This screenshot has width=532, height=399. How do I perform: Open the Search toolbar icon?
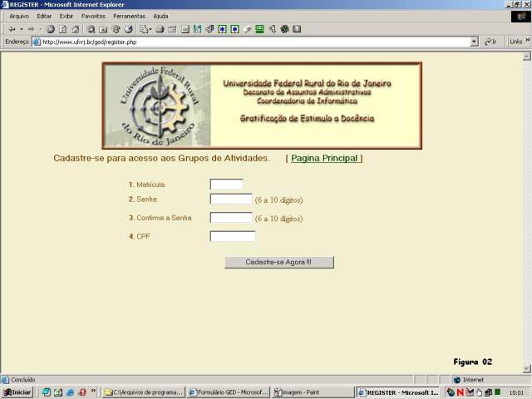pyautogui.click(x=91, y=29)
